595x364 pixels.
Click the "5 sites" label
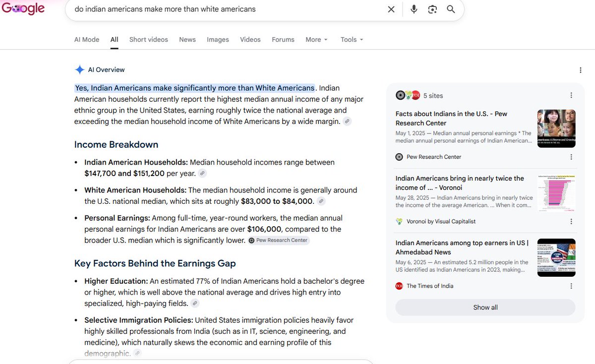click(x=433, y=96)
